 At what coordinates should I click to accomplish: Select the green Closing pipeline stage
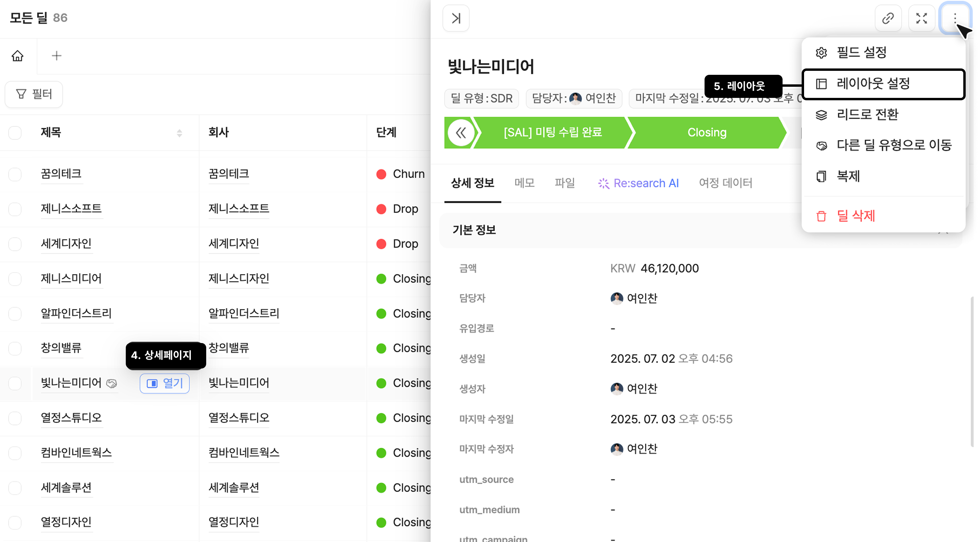click(706, 133)
